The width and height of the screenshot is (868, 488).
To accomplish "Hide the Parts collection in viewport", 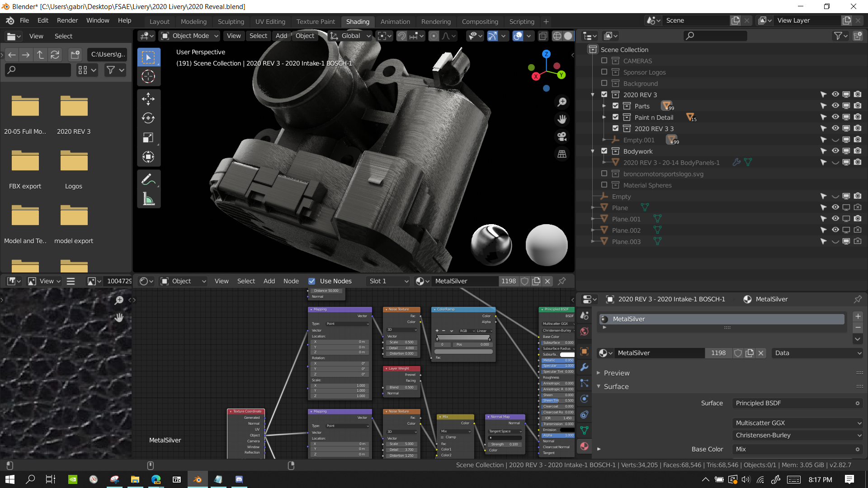I will point(835,106).
